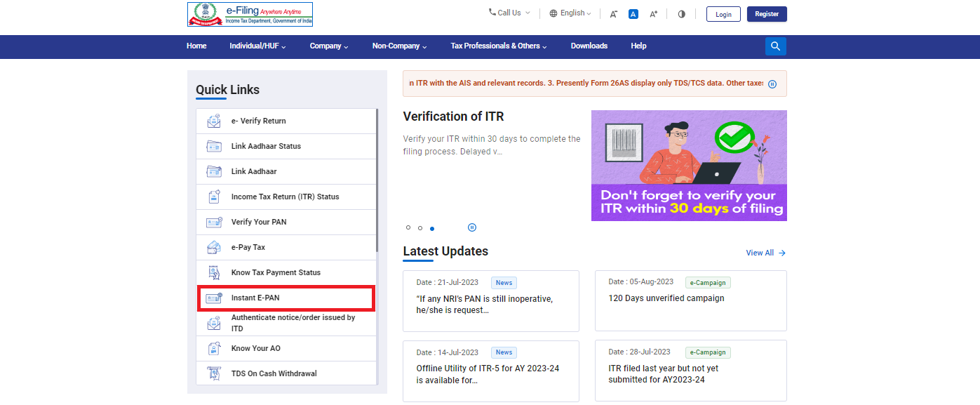Pause the scrolling news ticker
This screenshot has height=405, width=980.
[x=772, y=84]
